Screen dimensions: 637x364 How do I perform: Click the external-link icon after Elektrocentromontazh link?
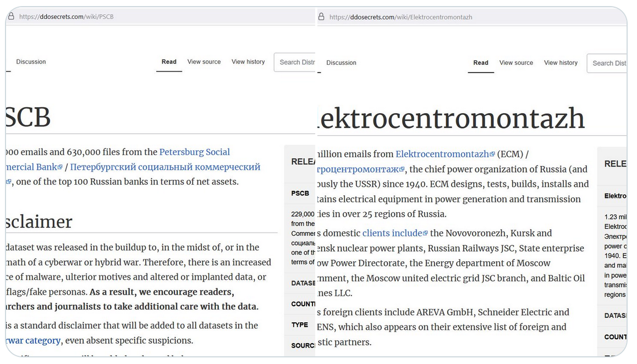(x=492, y=154)
